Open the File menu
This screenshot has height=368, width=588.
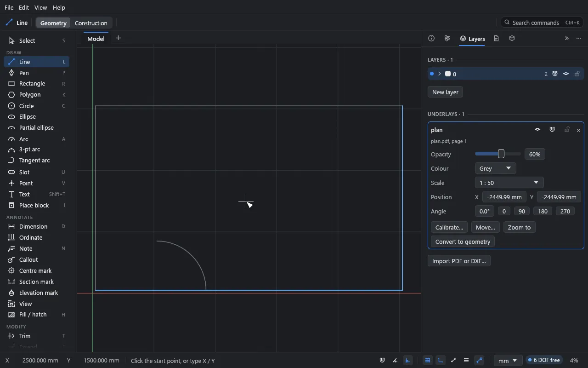click(9, 7)
